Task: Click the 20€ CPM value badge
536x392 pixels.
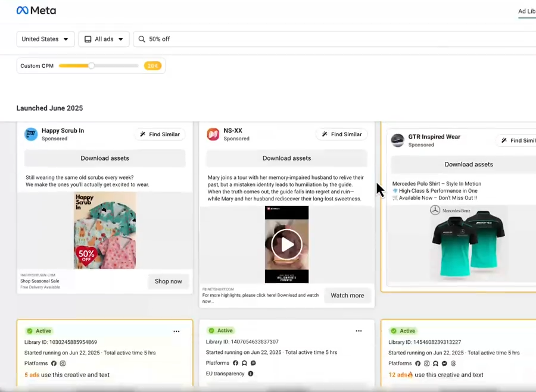Action: point(152,65)
